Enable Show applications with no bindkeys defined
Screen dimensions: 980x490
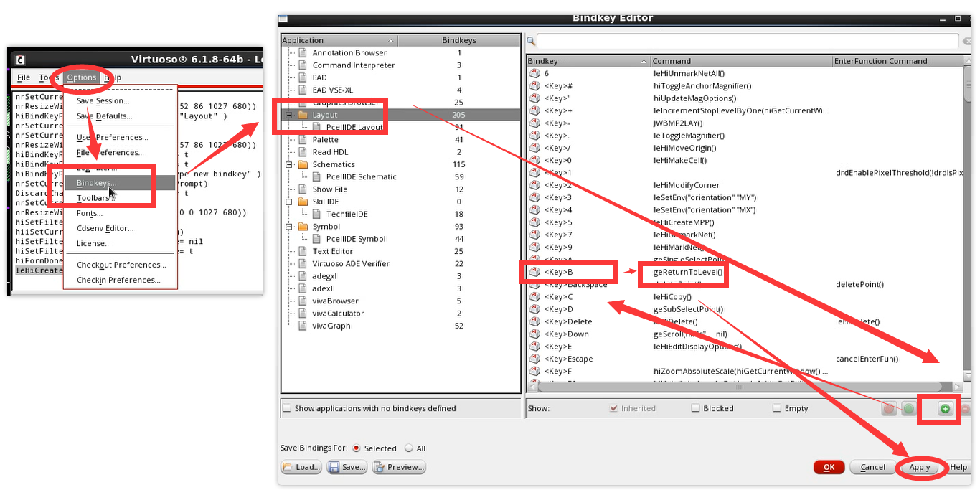pyautogui.click(x=287, y=408)
